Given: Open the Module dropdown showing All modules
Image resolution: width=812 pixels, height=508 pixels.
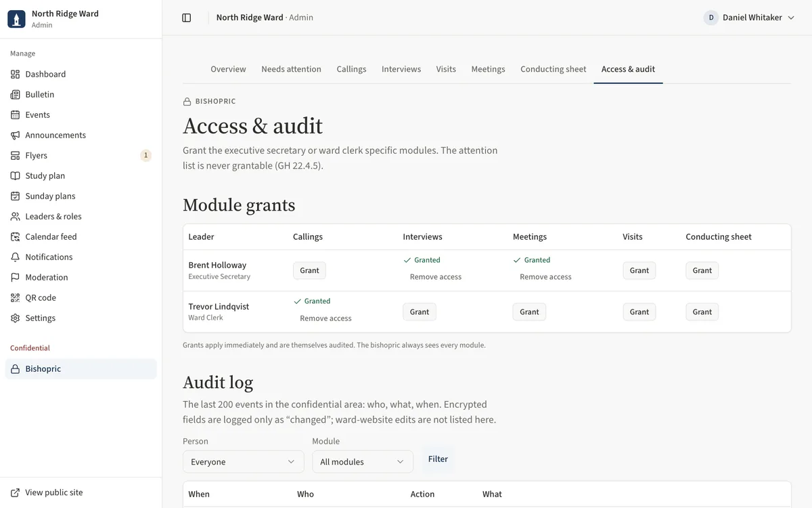Looking at the screenshot, I should 363,461.
